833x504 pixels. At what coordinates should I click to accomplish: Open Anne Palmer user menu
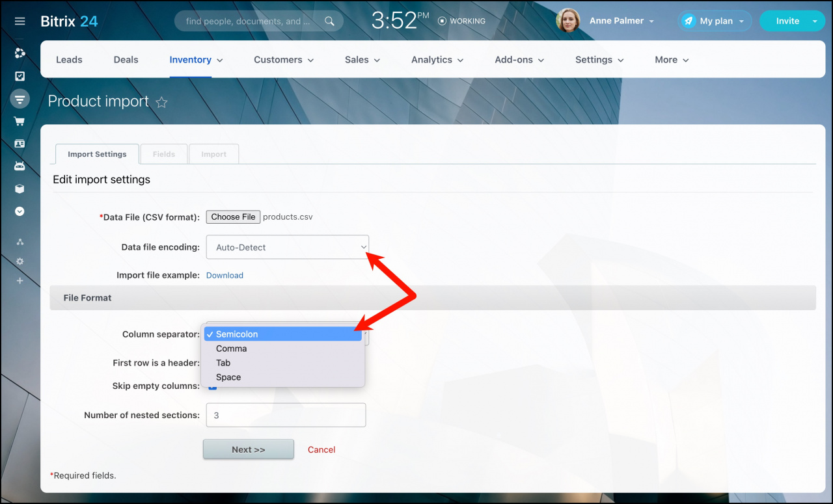(x=621, y=21)
